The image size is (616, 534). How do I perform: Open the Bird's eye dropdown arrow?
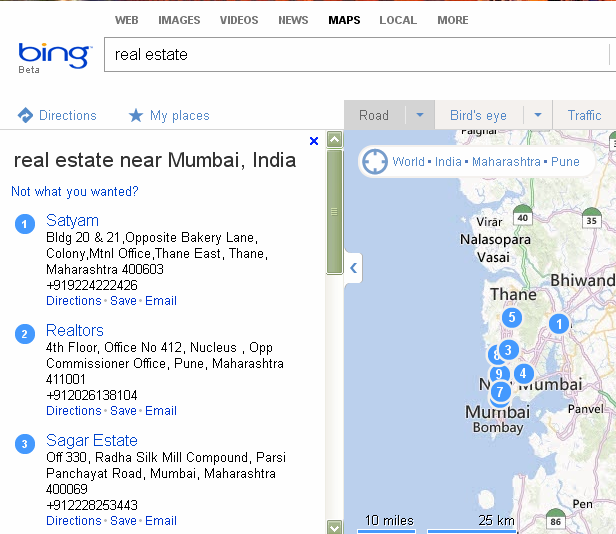click(538, 115)
